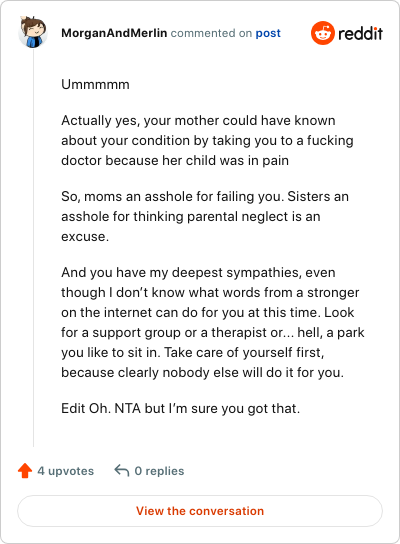Click the "commented on" header text
Image resolution: width=400 pixels, height=544 pixels.
click(x=211, y=33)
